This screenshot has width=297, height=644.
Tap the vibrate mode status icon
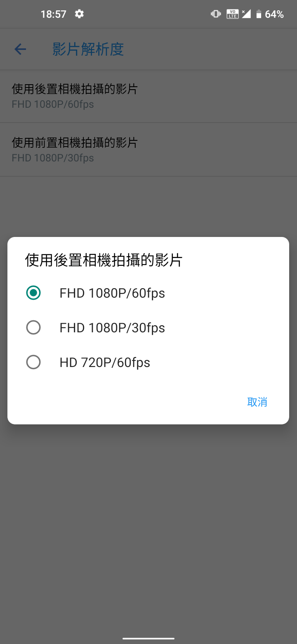click(x=216, y=14)
